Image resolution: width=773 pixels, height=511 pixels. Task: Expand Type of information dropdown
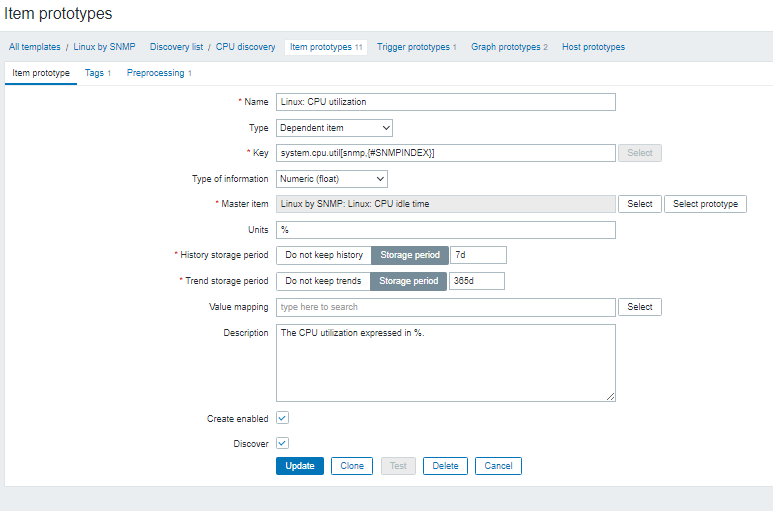[331, 178]
